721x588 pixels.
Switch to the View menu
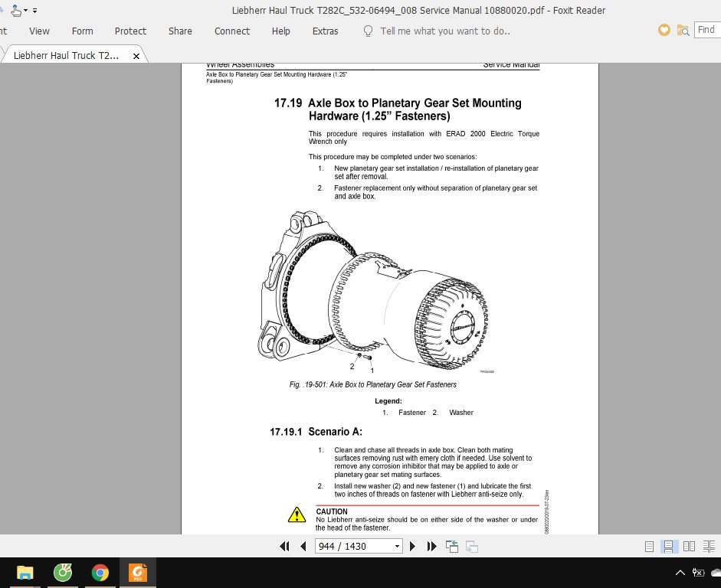[x=39, y=31]
